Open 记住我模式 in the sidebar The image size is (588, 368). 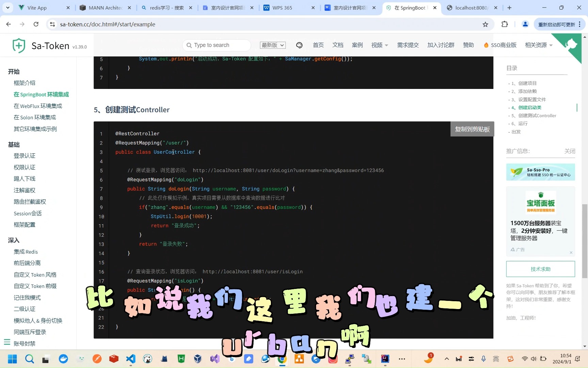point(27,297)
